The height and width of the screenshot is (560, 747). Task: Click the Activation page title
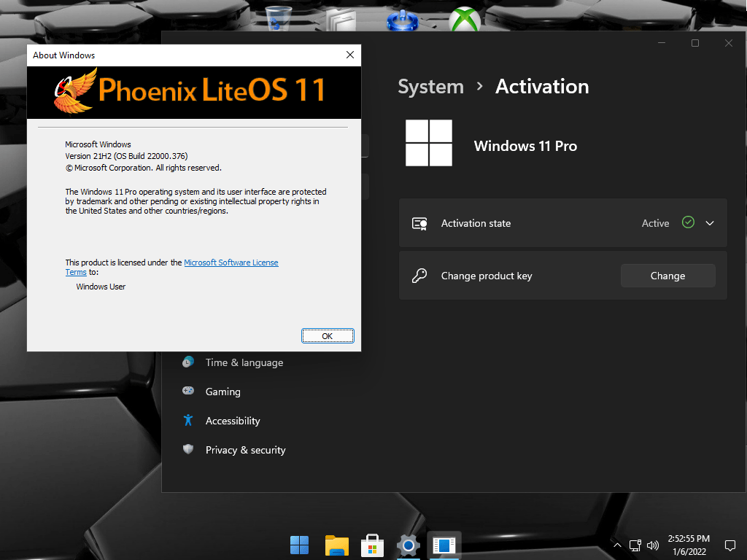tap(542, 87)
